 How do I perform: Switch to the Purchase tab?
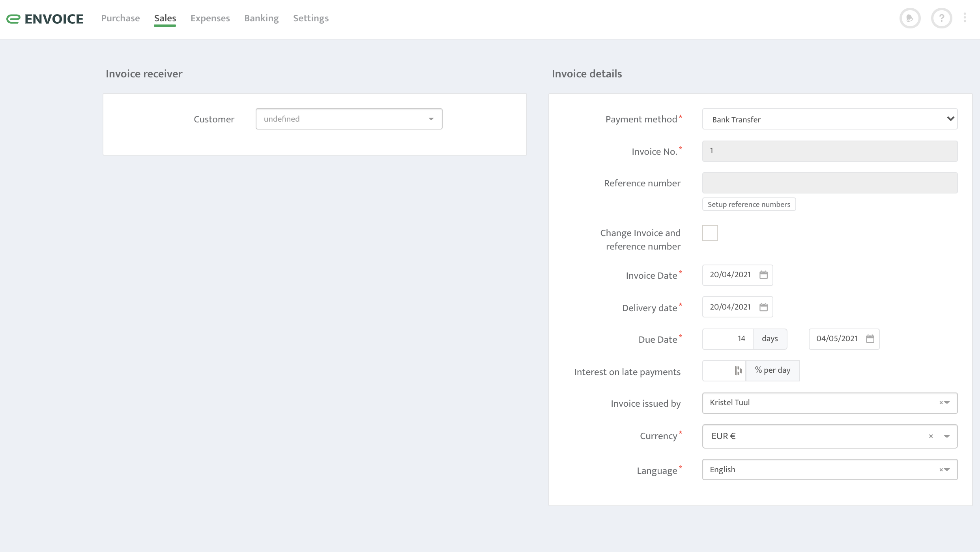pos(120,18)
